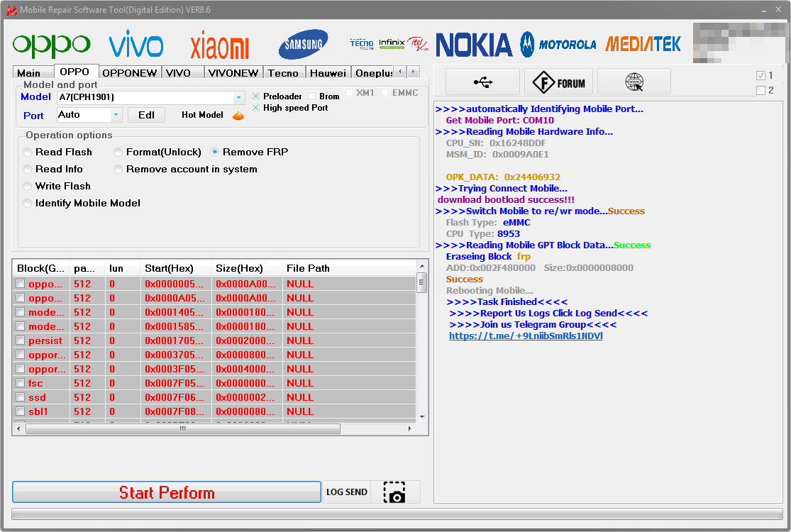This screenshot has width=791, height=532.
Task: Click the Hot Model flame icon
Action: coord(238,116)
